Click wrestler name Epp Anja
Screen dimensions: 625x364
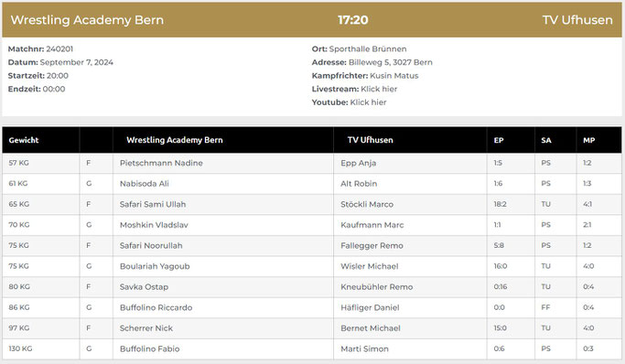359,164
